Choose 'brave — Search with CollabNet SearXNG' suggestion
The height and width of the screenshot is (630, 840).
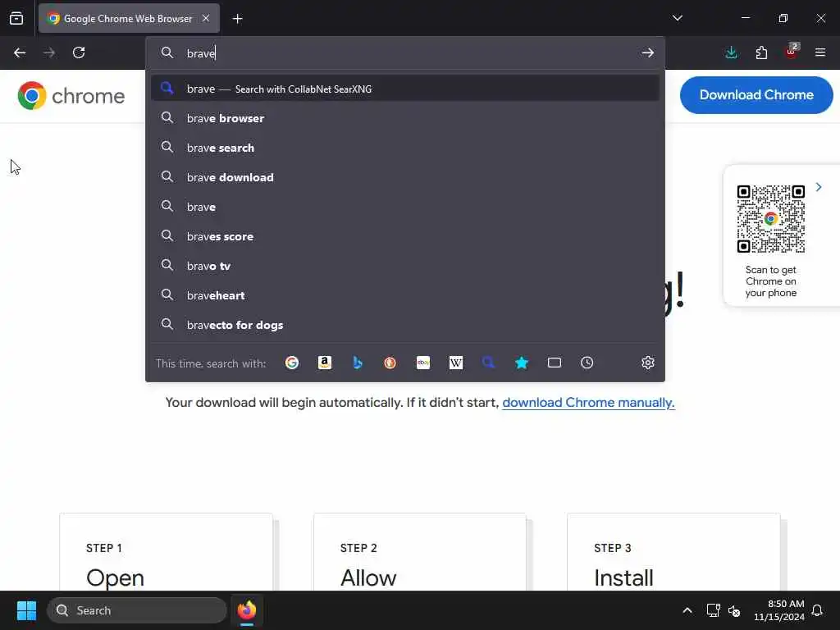click(405, 89)
